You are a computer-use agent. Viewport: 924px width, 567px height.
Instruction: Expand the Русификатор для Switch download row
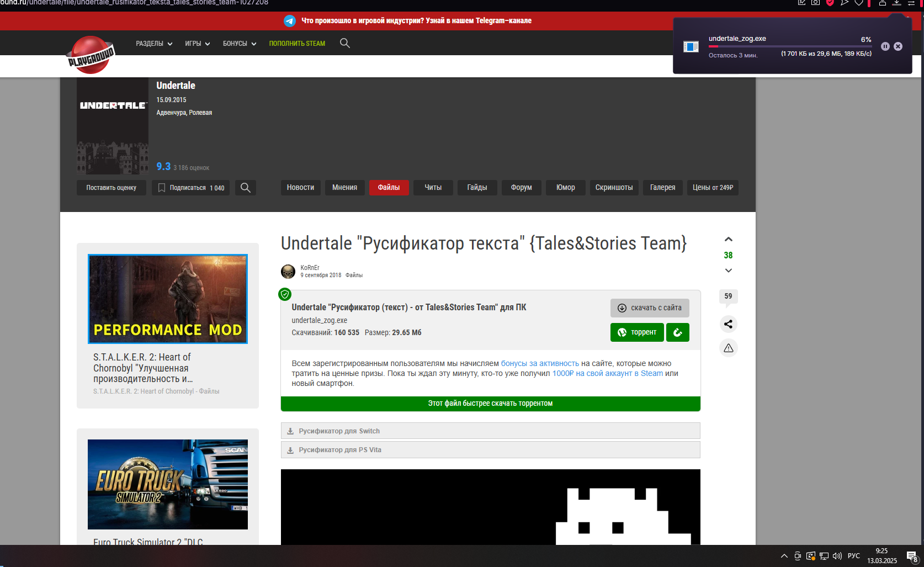pos(491,431)
